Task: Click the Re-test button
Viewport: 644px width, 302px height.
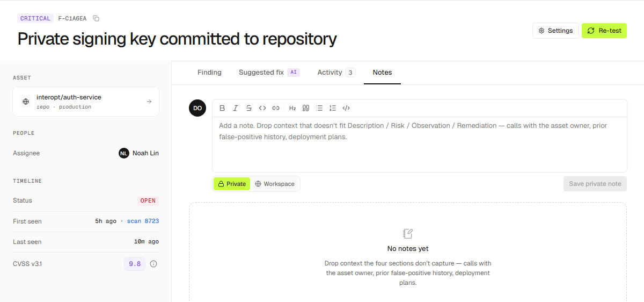Action: click(x=604, y=31)
